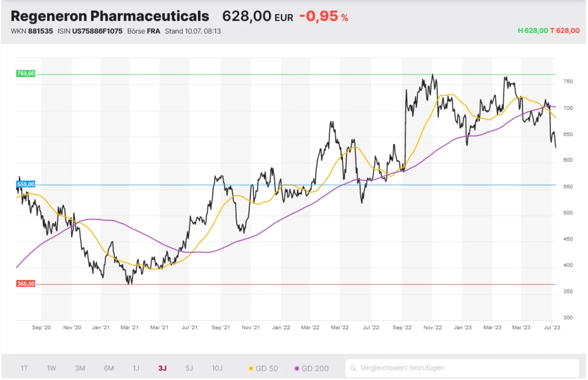
Task: Show the 3M chart period
Action: [80, 368]
